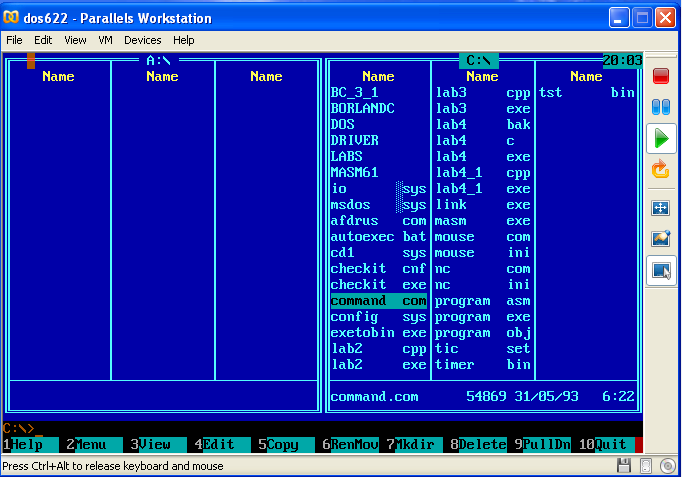
Task: Select the program asm file
Action: click(483, 301)
